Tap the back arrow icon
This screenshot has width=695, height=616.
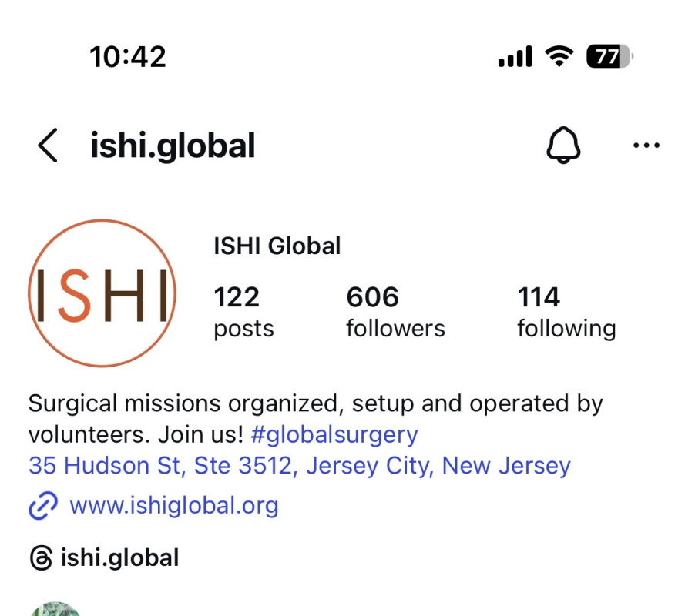(48, 146)
